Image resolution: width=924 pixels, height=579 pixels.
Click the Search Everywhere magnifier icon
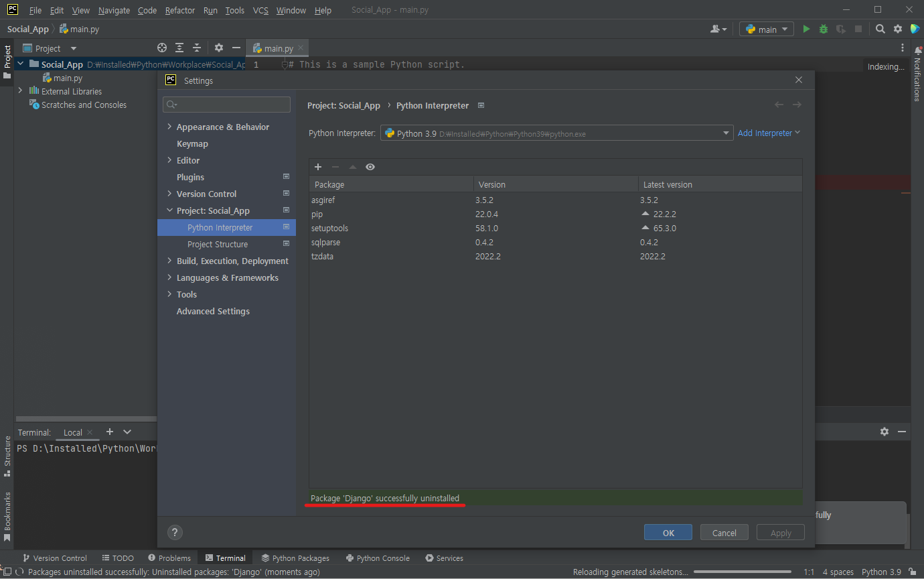click(880, 29)
